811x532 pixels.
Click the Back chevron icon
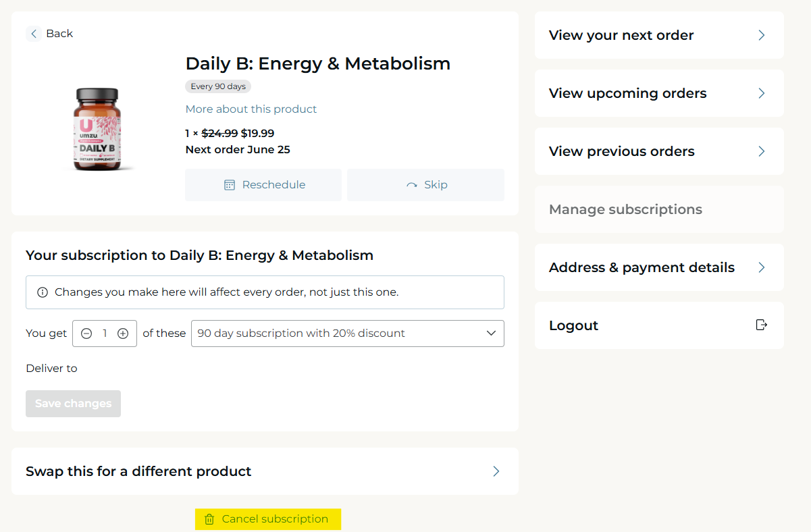tap(34, 34)
